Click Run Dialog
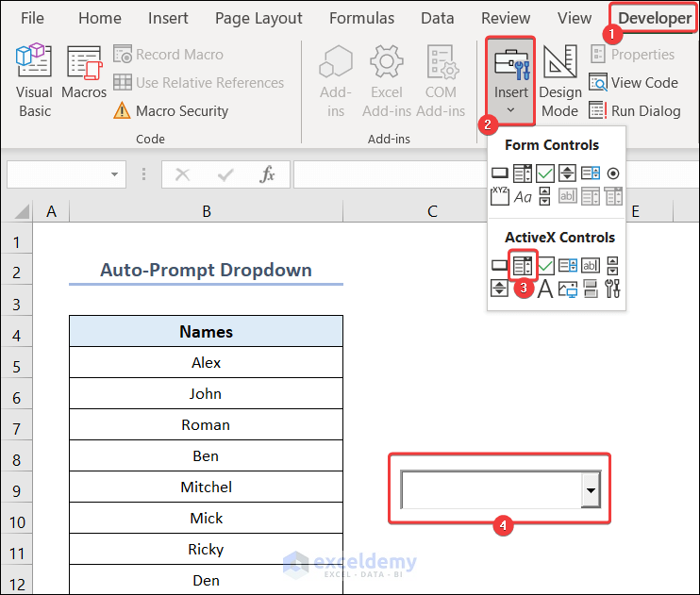Screen dimensions: 700x595 (635, 110)
